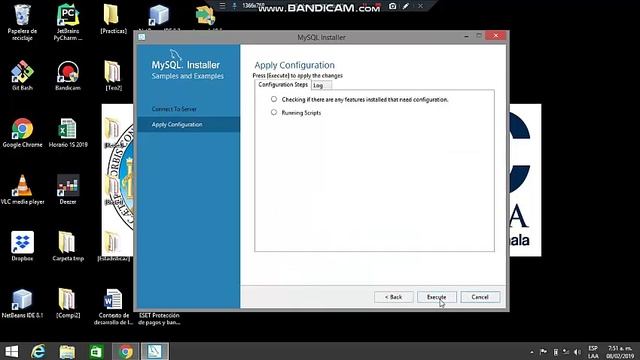Screen dimensions: 640x360
Task: Switch to the Log tab
Action: pyautogui.click(x=321, y=85)
